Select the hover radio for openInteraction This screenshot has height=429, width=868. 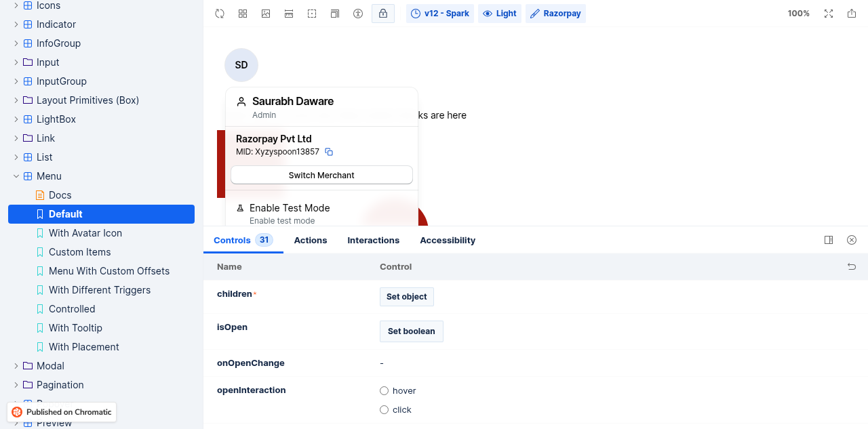tap(384, 391)
